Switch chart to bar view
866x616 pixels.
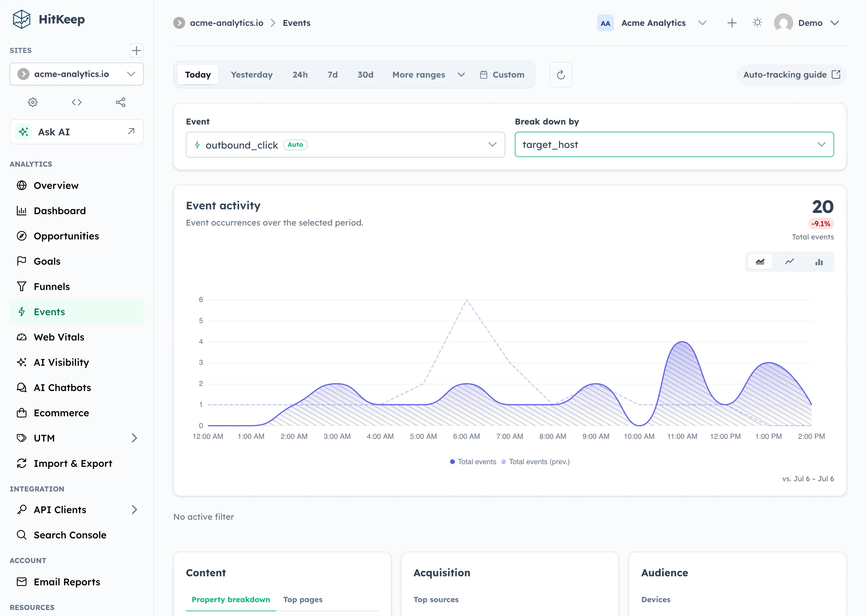[x=819, y=262]
